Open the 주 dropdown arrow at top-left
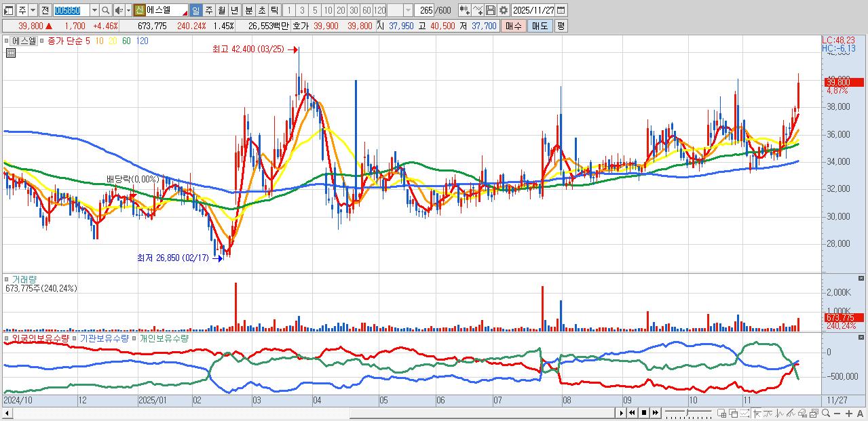The image size is (868, 421). [x=33, y=10]
